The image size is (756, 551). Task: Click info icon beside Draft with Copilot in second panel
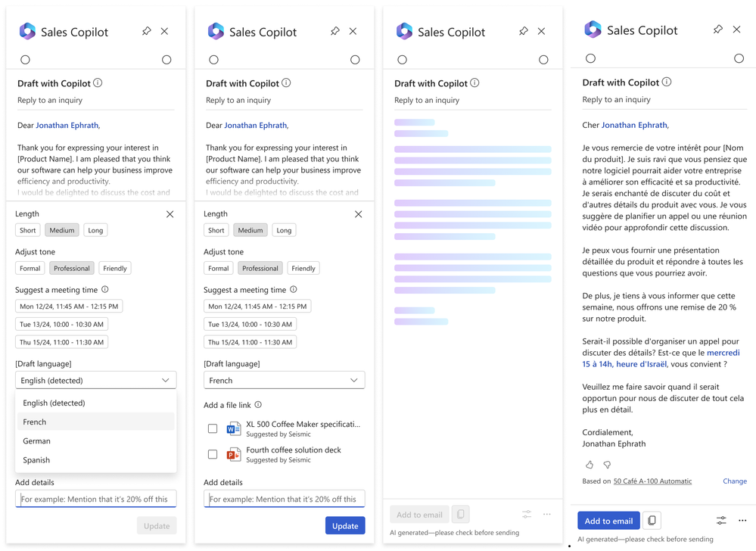[x=286, y=83]
